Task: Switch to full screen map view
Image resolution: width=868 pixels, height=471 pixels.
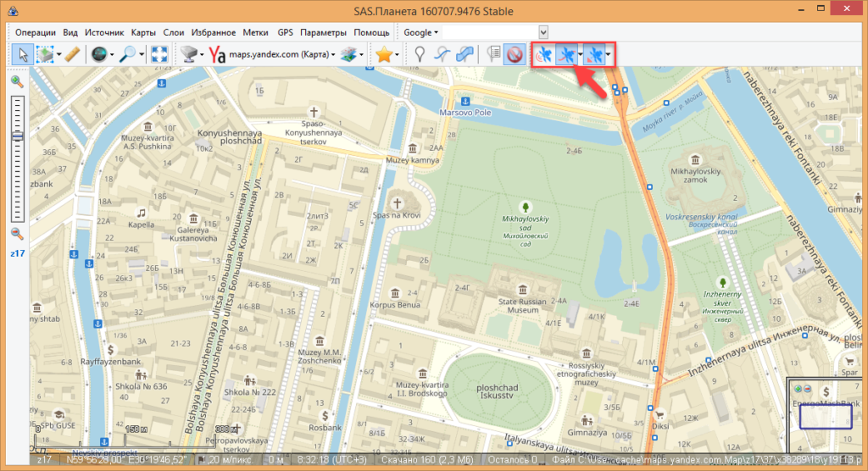Action: tap(159, 55)
